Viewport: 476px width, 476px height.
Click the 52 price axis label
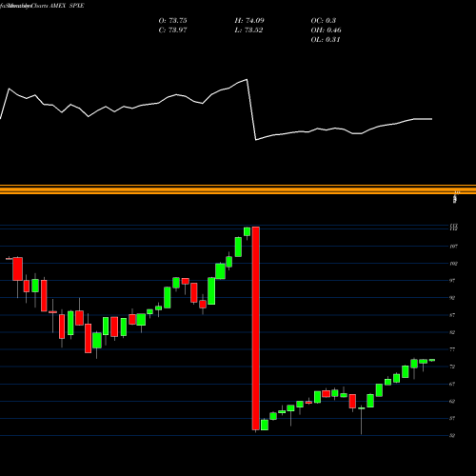pyautogui.click(x=452, y=435)
